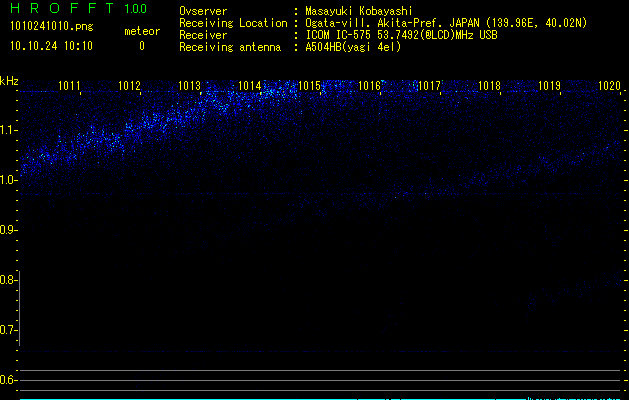Click the date stamp 10.10.24 10:10
This screenshot has height=400, width=629.
tap(51, 46)
